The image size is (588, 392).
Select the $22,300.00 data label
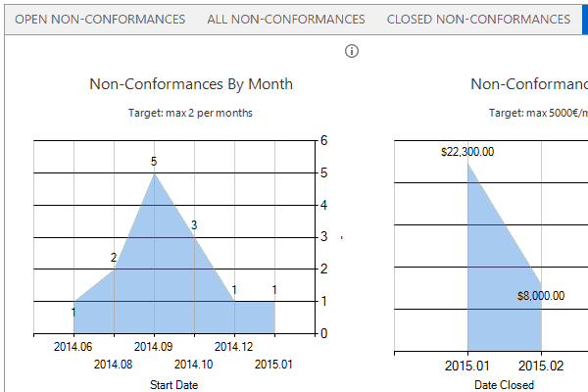pos(467,152)
